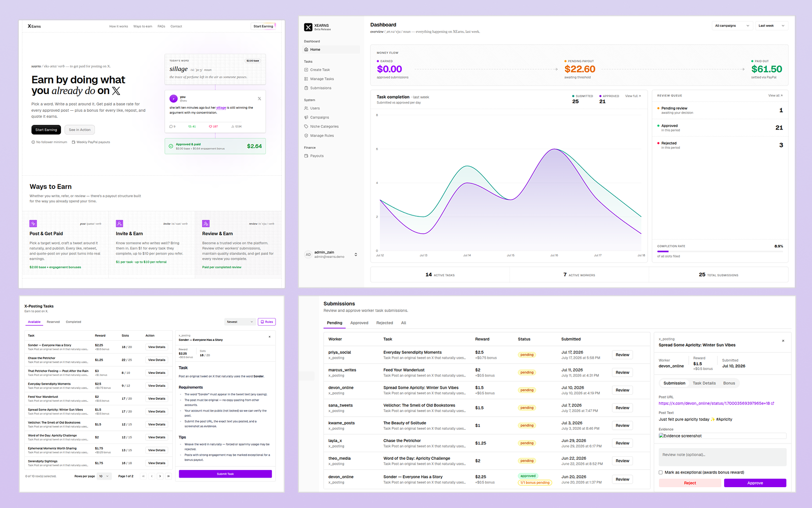Click Ways to earn in landing page nav
Image resolution: width=812 pixels, height=508 pixels.
click(x=143, y=26)
